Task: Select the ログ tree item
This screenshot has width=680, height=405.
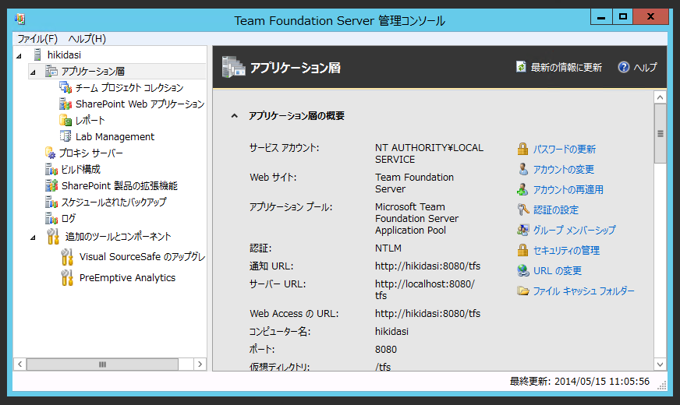Action: [69, 219]
